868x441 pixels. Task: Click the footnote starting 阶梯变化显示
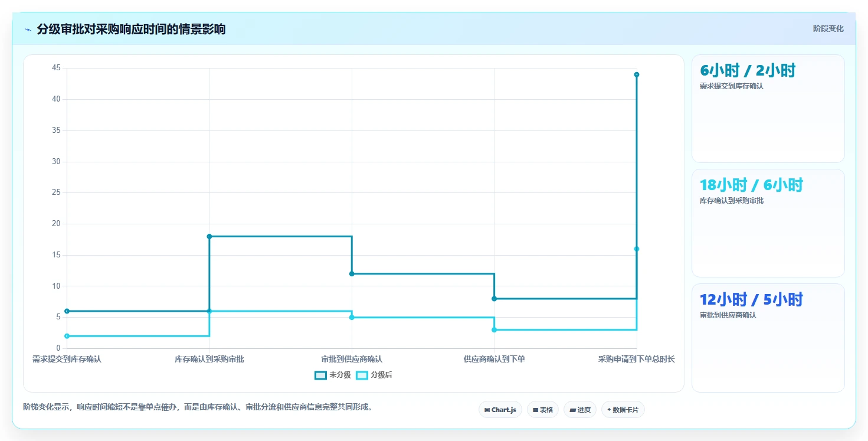(198, 407)
